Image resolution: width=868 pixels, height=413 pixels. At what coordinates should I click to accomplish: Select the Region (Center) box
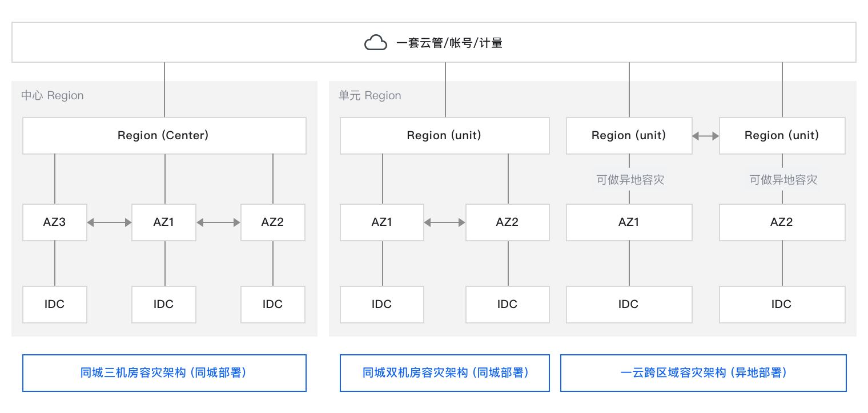click(164, 136)
